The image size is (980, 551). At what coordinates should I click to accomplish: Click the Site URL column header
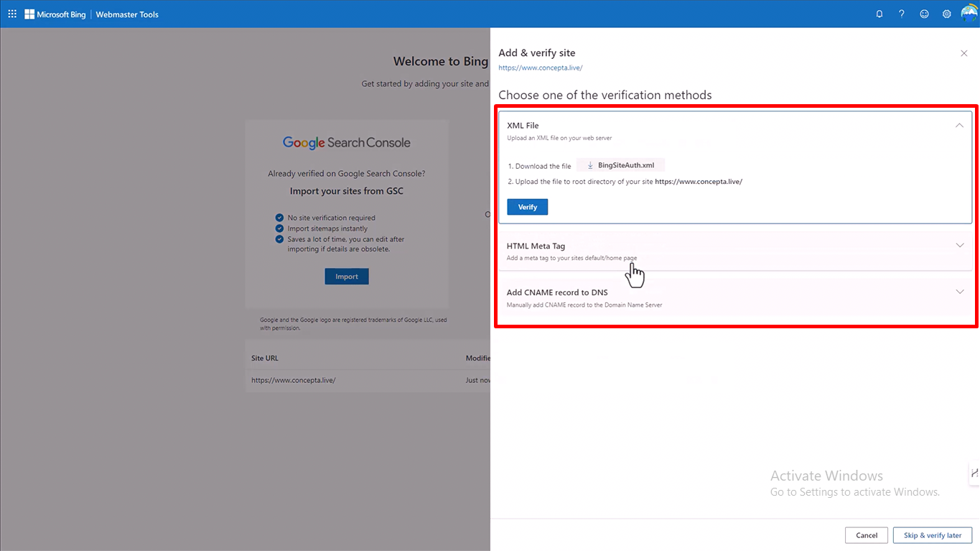click(265, 358)
